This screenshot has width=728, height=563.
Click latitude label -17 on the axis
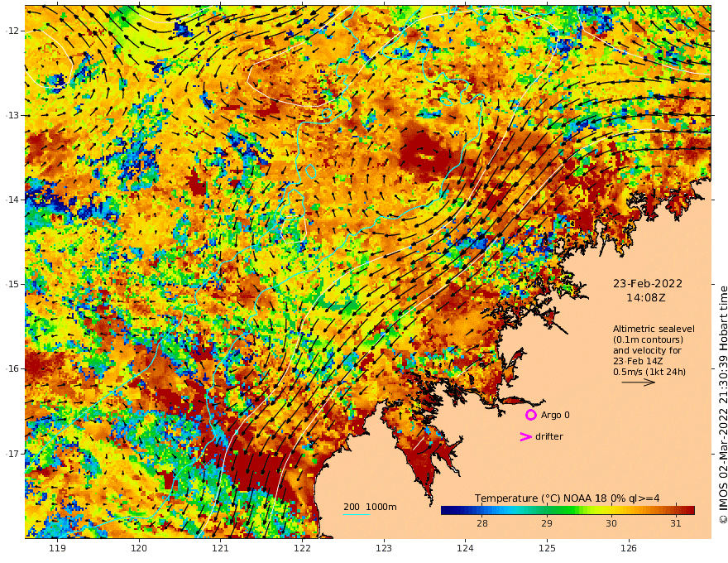12,454
